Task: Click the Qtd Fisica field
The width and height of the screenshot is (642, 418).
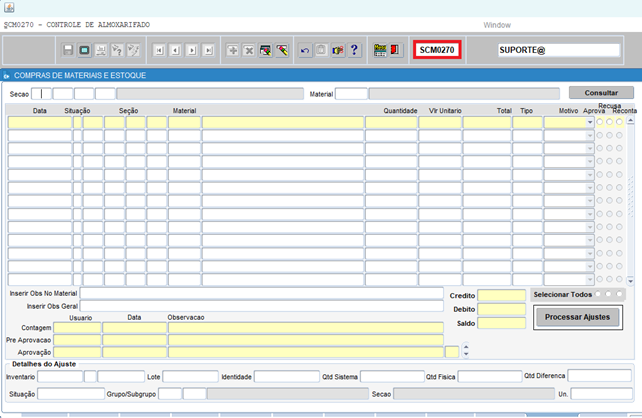Action: pyautogui.click(x=490, y=377)
